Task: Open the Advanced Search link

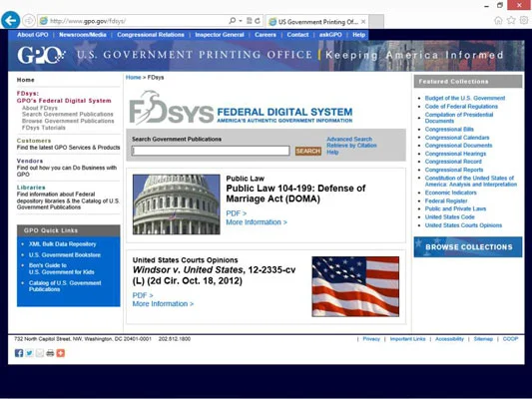Action: tap(349, 139)
